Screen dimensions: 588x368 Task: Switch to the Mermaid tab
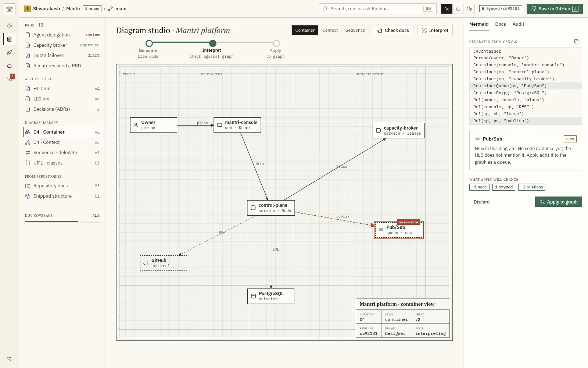(x=479, y=24)
